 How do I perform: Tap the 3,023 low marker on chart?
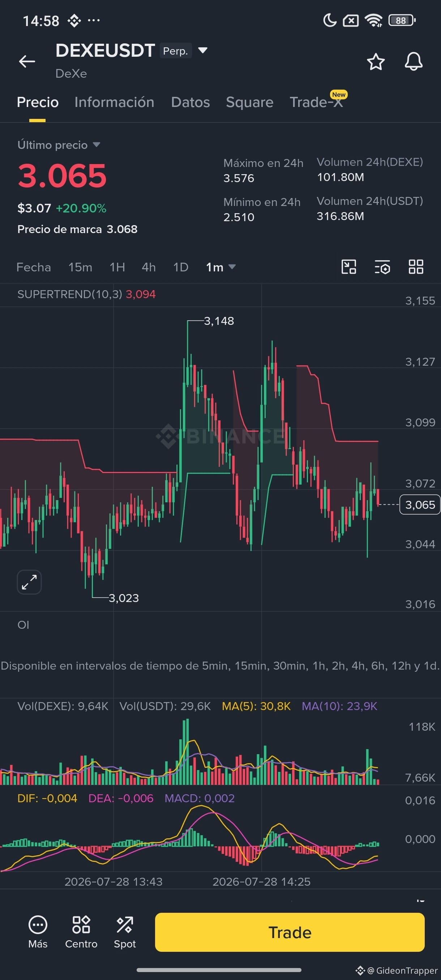[x=124, y=598]
